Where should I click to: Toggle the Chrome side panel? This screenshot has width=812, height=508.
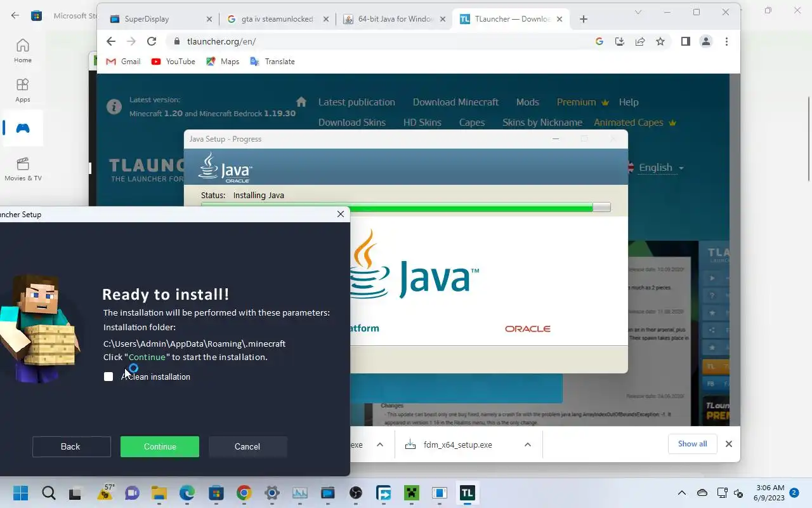coord(686,41)
